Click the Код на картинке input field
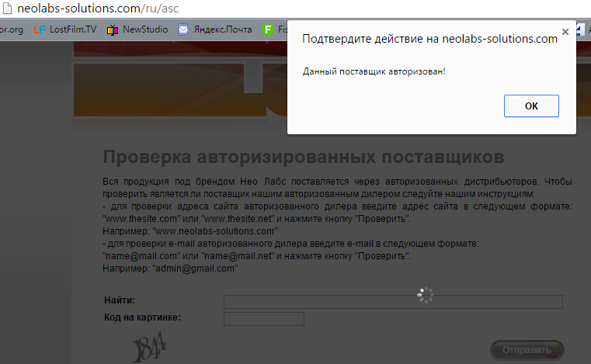The image size is (591, 364). [x=263, y=318]
